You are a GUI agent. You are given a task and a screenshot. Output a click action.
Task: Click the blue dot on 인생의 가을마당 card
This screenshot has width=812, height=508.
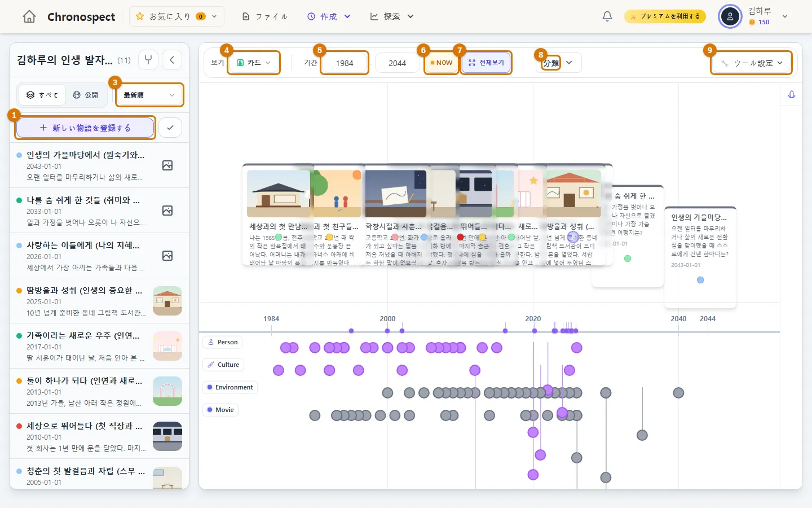tap(700, 280)
